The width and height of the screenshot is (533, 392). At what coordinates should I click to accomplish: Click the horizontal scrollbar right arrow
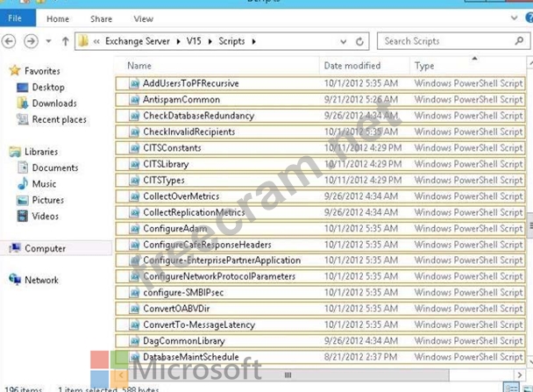point(519,375)
